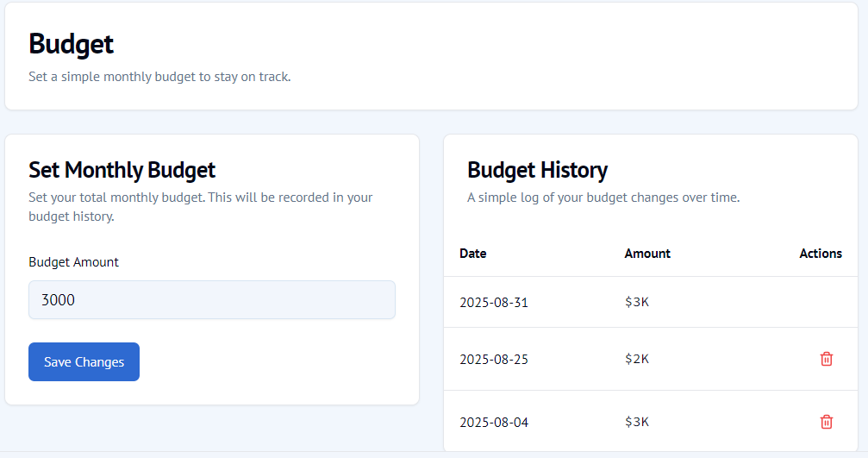Click the Actions column header
The width and height of the screenshot is (868, 458).
[x=820, y=254]
